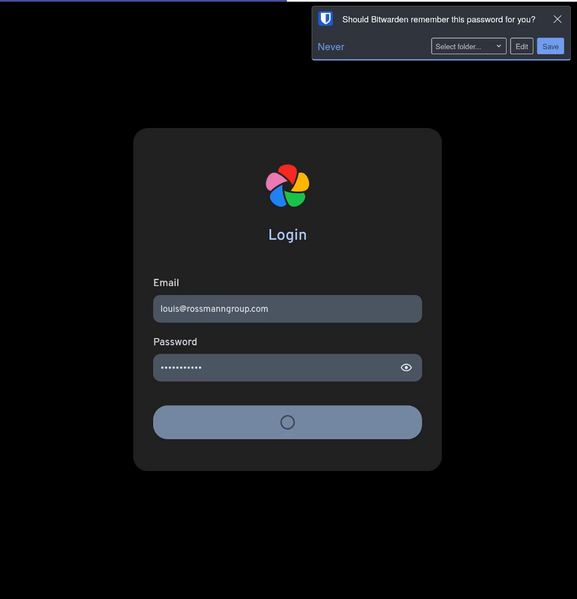Click the "Should Bitwarden remember this password" message

pos(438,19)
